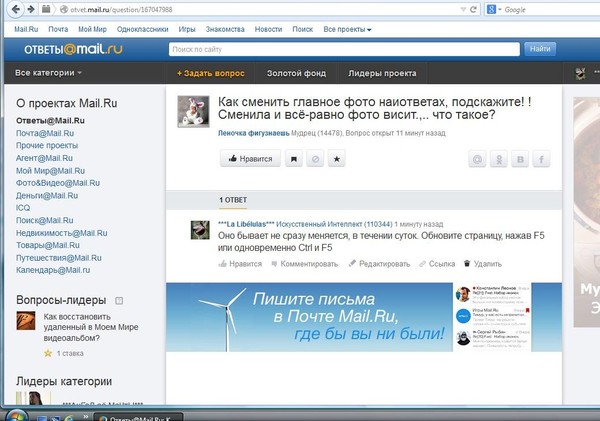Open Поиск in the top navigation

(303, 29)
